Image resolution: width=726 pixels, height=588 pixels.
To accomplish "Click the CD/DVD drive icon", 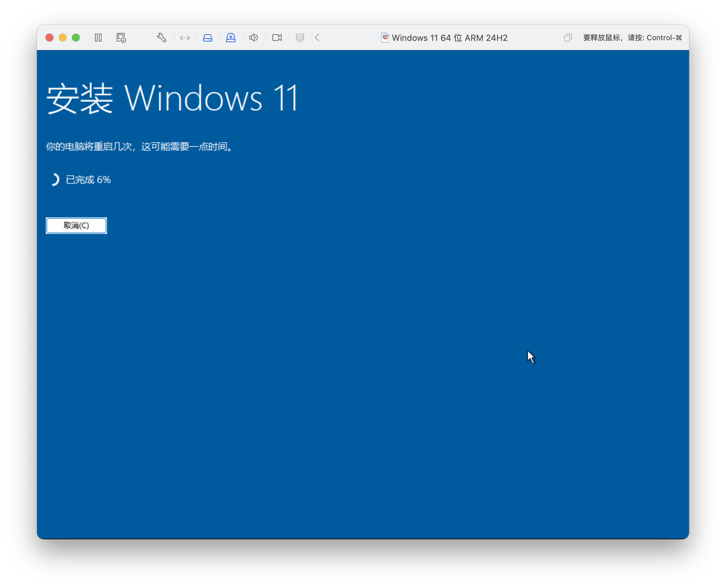I will pyautogui.click(x=231, y=38).
